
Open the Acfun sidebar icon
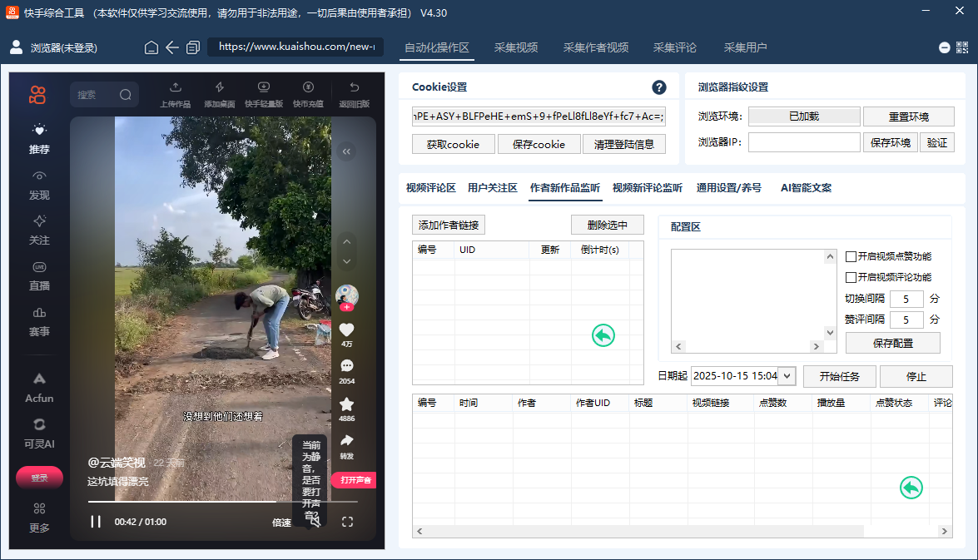(x=38, y=384)
